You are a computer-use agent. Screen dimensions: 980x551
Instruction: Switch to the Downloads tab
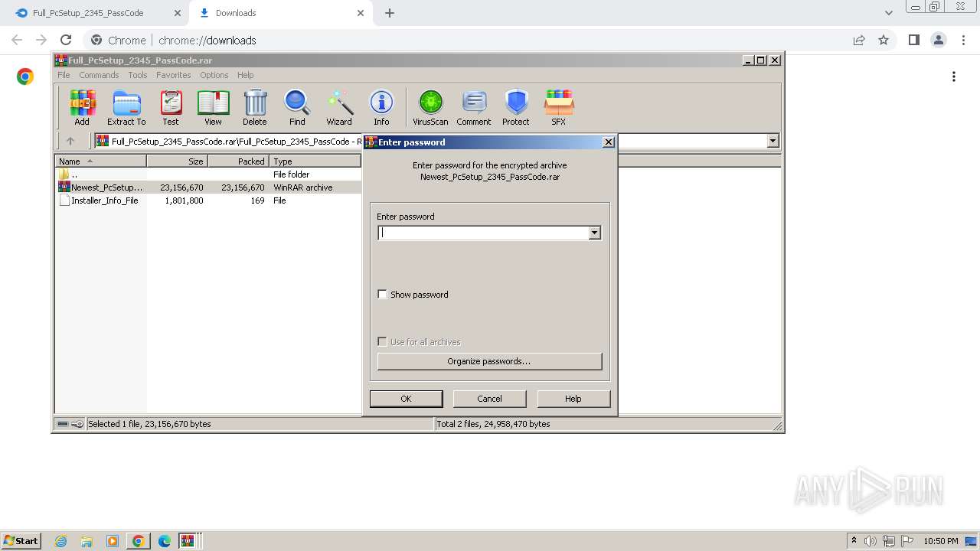pyautogui.click(x=280, y=13)
